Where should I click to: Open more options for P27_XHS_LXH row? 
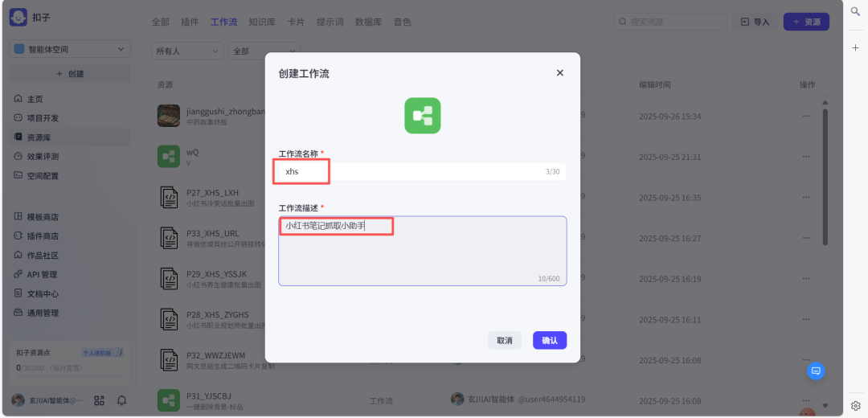pos(807,197)
